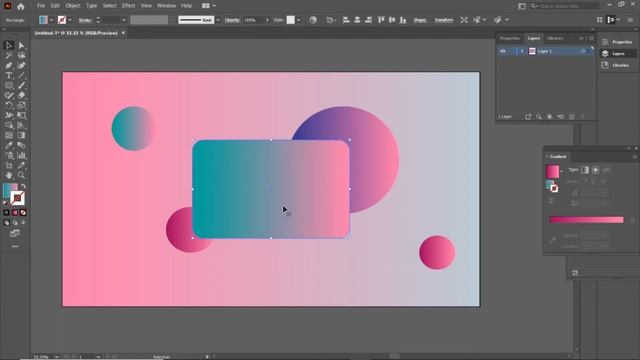Open stroke weight dropdown

pos(124,20)
